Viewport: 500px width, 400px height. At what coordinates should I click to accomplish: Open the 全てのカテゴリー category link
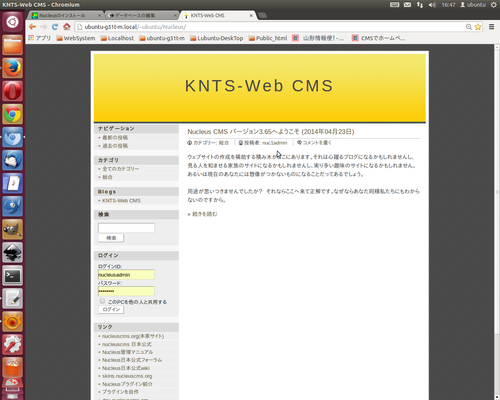[x=121, y=169]
